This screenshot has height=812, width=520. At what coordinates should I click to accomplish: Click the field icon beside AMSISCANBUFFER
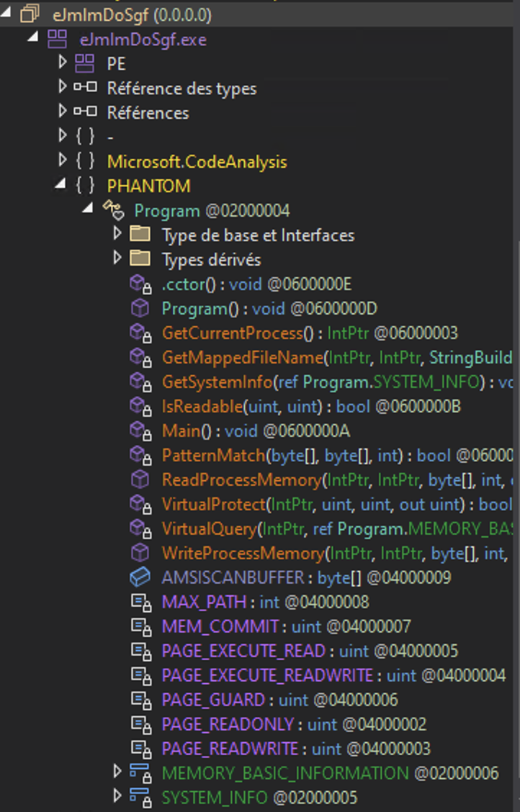click(140, 577)
